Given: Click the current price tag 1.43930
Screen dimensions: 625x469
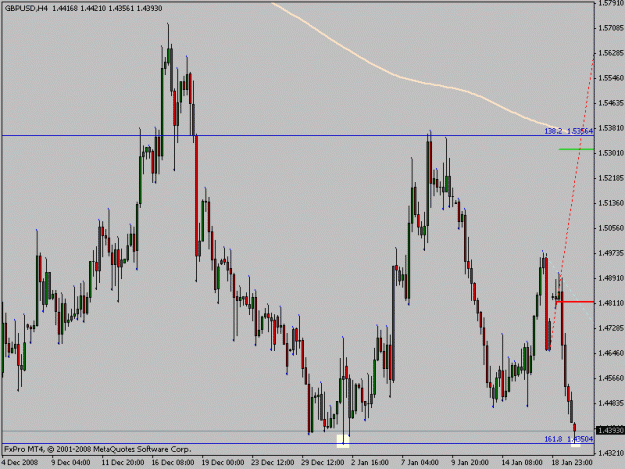Looking at the screenshot, I should coord(610,431).
